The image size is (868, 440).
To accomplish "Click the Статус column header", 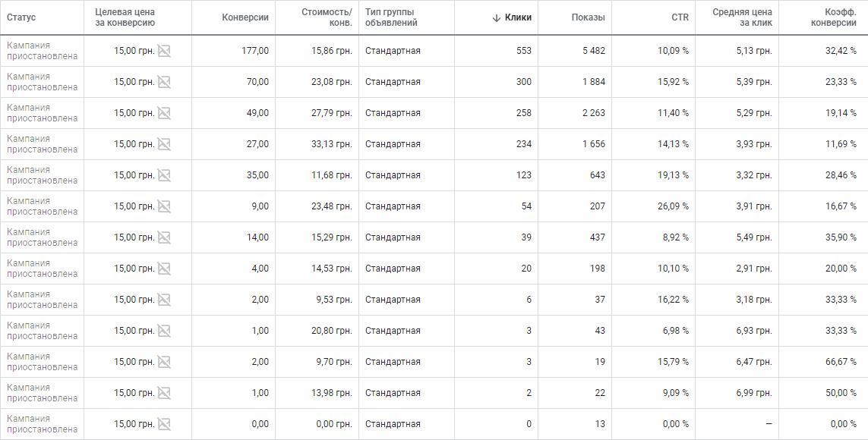I will click(x=21, y=17).
